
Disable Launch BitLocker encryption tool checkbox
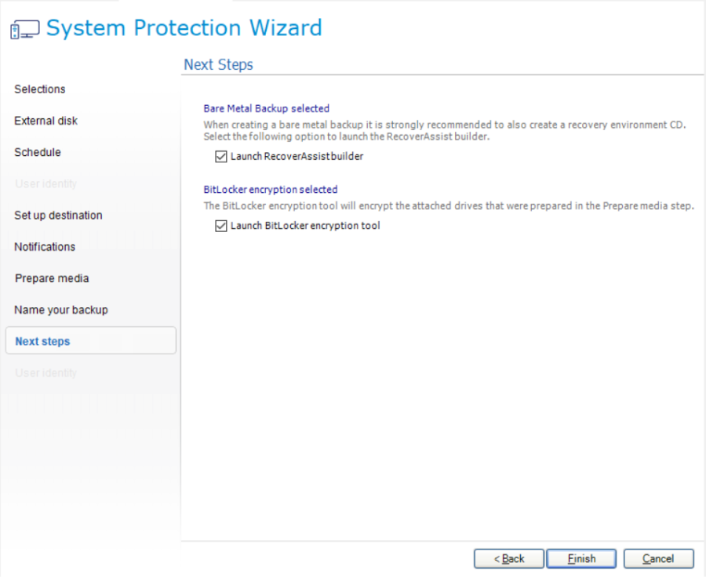[x=220, y=226]
